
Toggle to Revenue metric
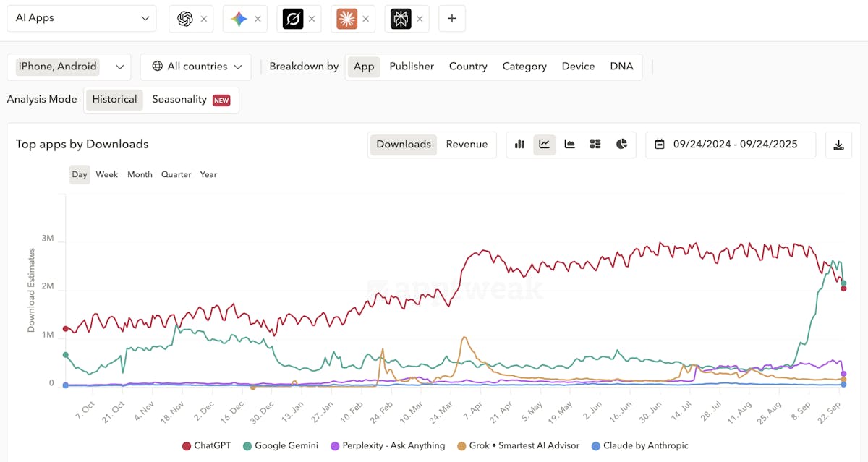[x=467, y=145]
